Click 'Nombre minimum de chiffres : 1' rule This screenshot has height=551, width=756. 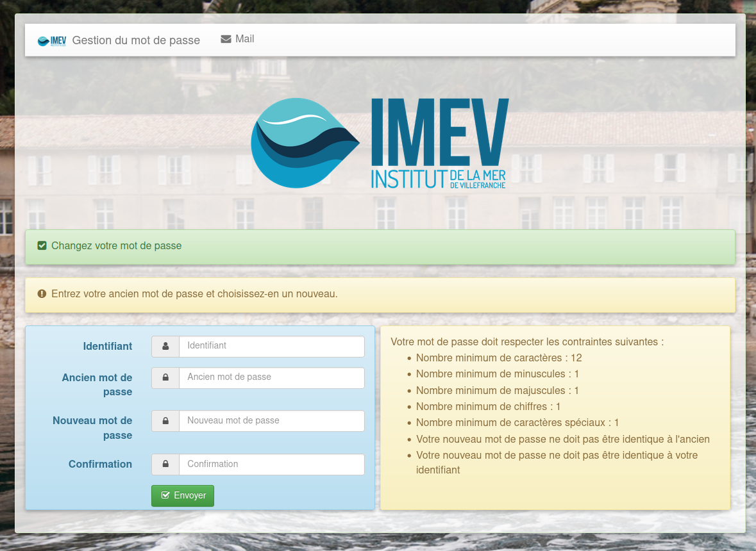(489, 406)
